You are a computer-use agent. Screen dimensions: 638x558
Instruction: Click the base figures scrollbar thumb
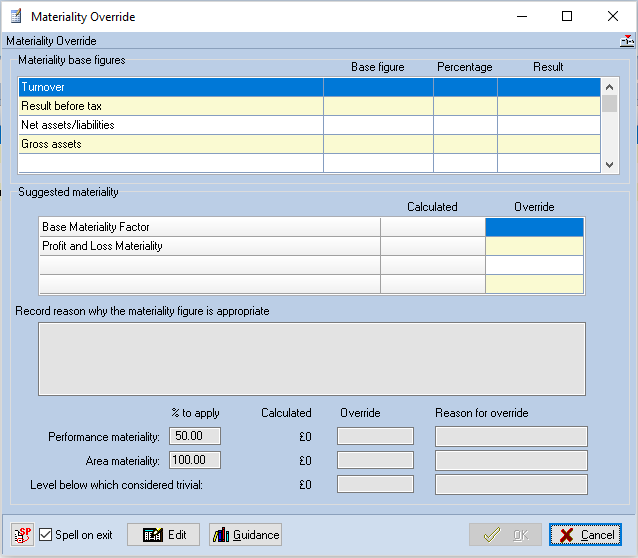click(x=610, y=103)
